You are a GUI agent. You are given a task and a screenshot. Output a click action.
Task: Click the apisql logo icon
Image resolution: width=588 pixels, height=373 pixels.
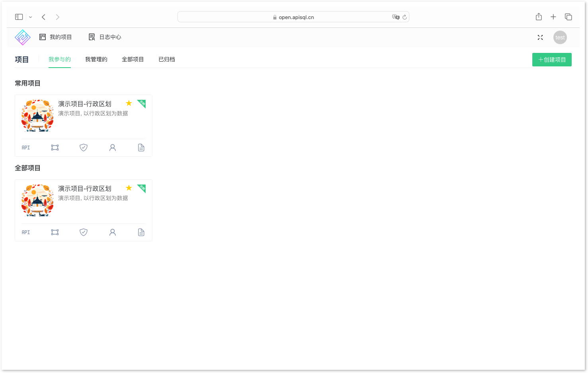(23, 37)
